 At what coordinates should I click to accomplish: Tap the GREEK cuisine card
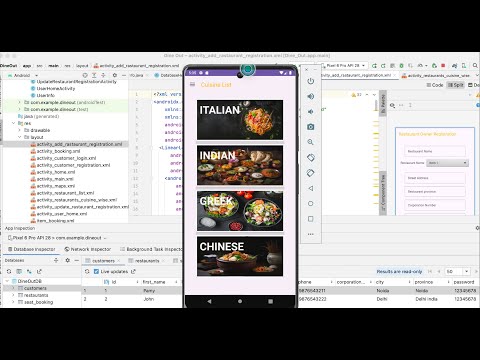(x=240, y=211)
